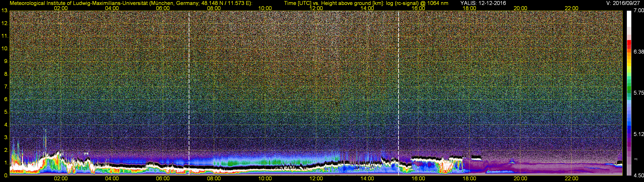Click the 16:00 label on the bottom time axis

pyautogui.click(x=418, y=179)
